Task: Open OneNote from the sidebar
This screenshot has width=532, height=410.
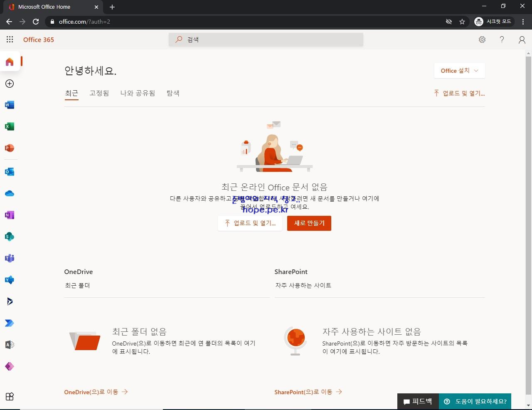Action: (10, 215)
